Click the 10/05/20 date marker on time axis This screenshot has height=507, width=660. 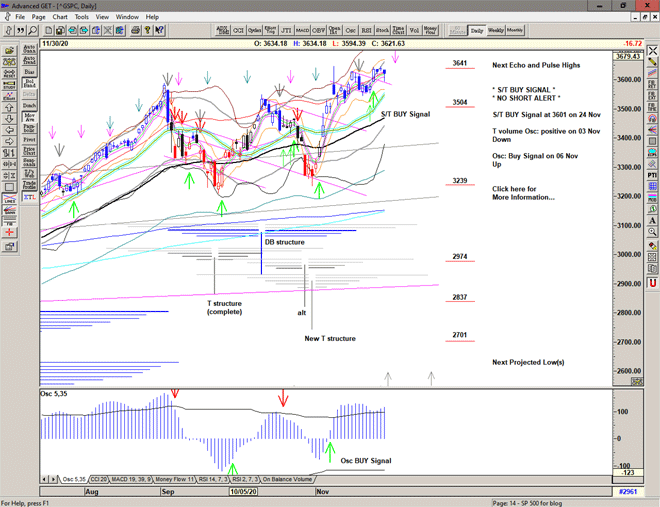pyautogui.click(x=244, y=493)
